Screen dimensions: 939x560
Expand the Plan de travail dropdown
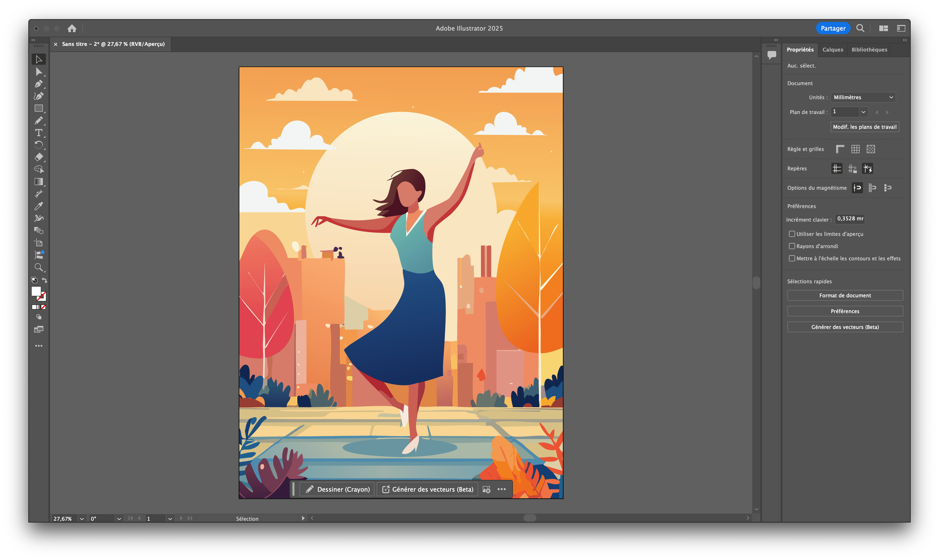[863, 112]
